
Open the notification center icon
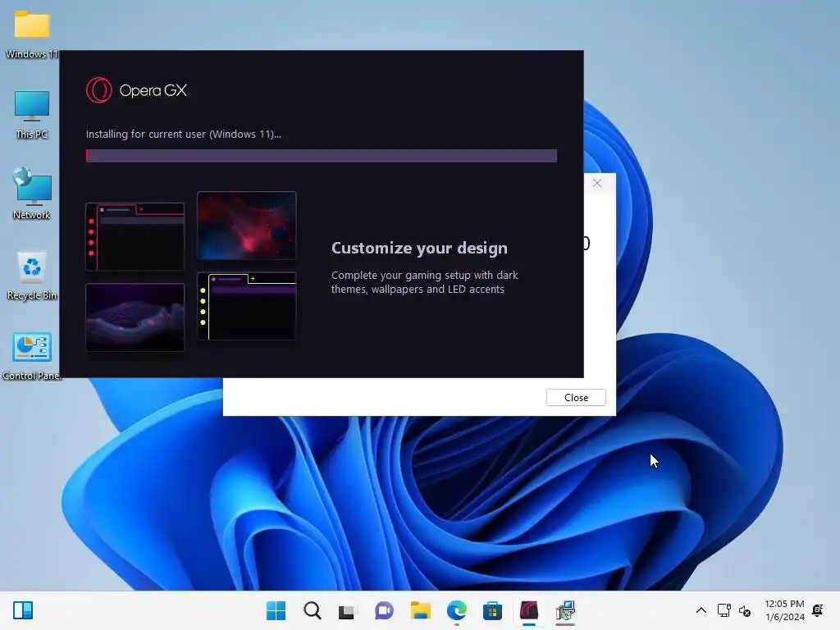coord(818,610)
